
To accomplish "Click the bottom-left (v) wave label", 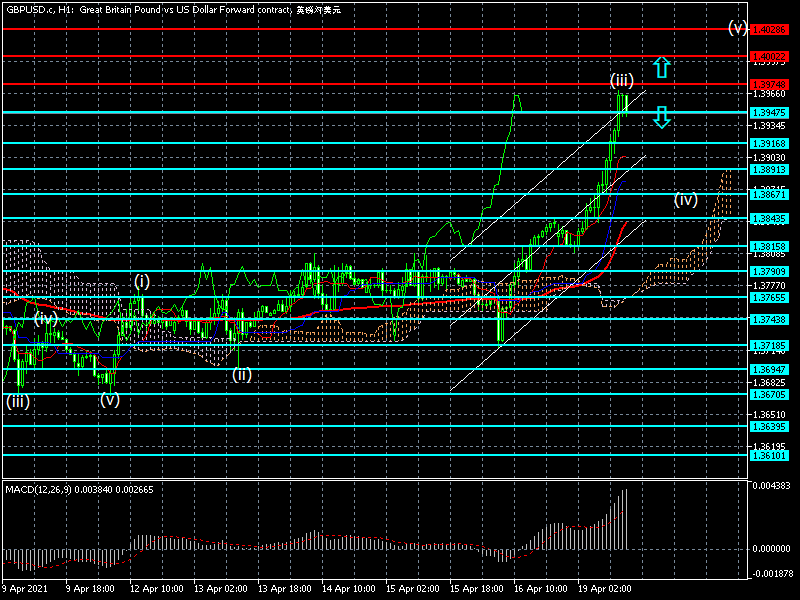I will pyautogui.click(x=110, y=399).
